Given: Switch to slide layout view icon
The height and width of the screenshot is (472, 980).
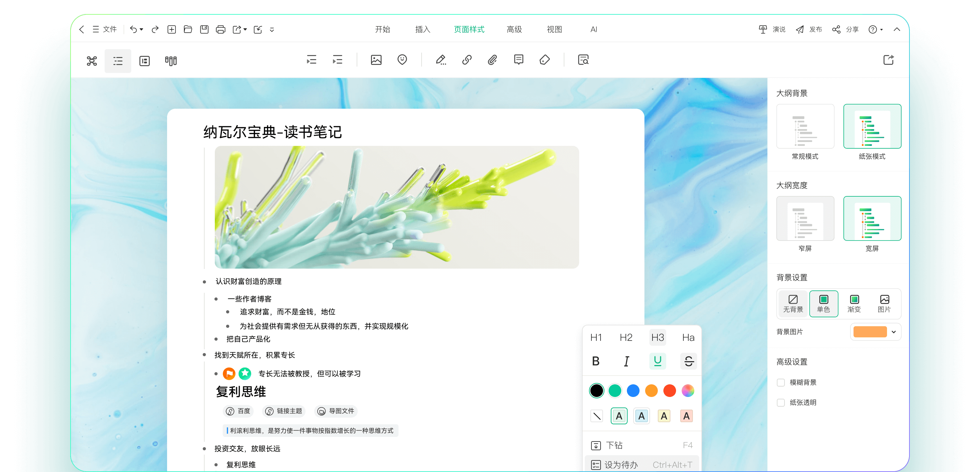Looking at the screenshot, I should point(145,61).
